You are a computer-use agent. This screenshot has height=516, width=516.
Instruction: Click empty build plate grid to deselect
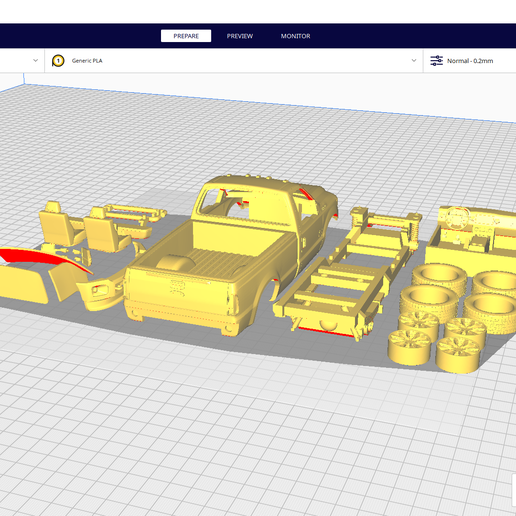[x=233, y=433]
